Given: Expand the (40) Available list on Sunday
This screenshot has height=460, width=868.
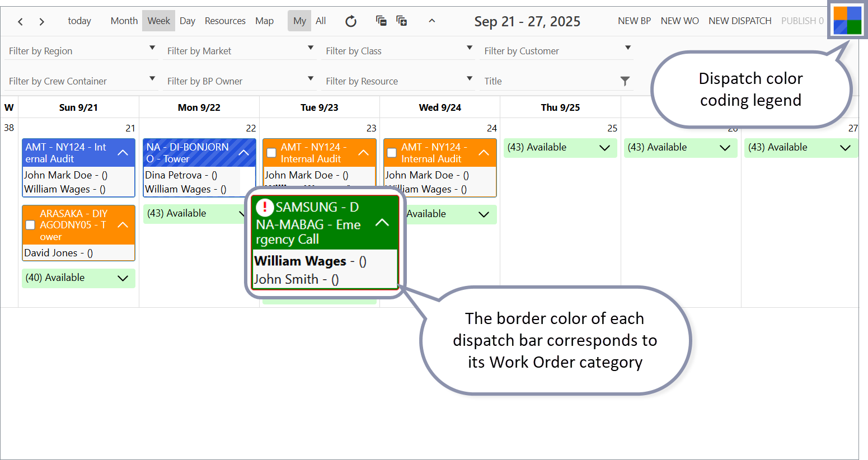Looking at the screenshot, I should point(123,278).
